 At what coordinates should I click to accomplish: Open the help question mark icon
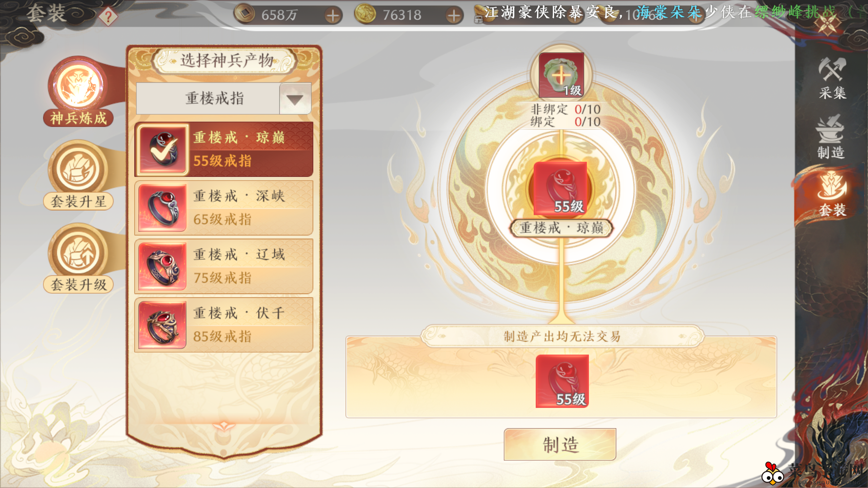pyautogui.click(x=108, y=17)
